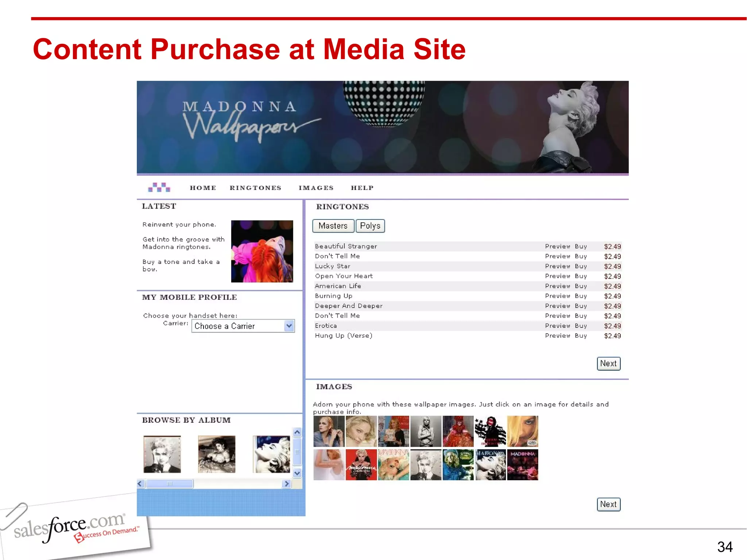Click the horizontal album scrollbar thumb
Screen dimensions: 747x560
click(x=170, y=484)
